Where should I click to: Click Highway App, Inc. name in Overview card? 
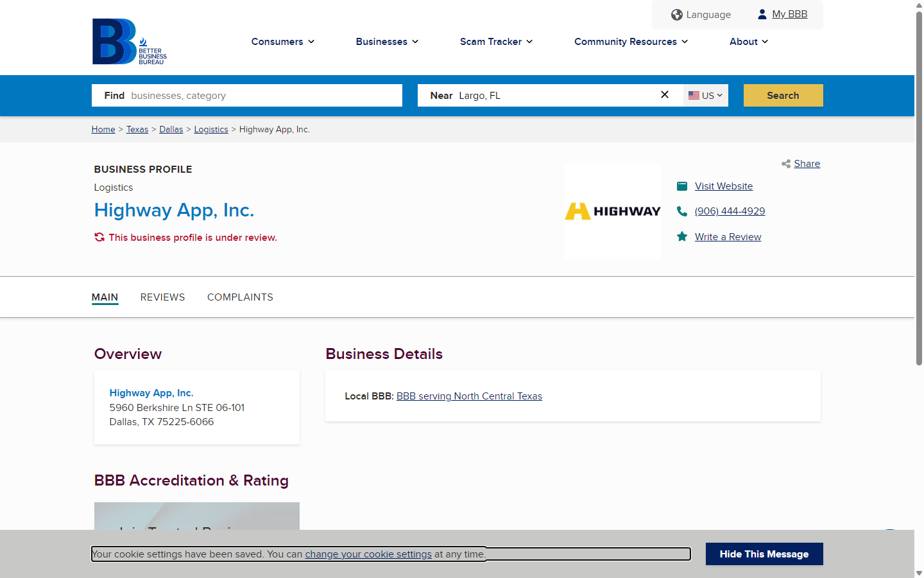(x=151, y=393)
